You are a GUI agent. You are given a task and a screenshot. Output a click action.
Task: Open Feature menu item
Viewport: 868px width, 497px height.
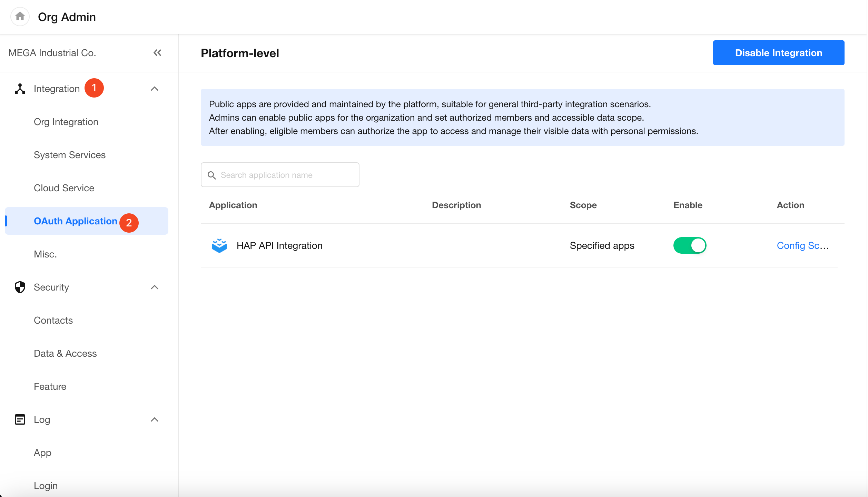click(87, 386)
